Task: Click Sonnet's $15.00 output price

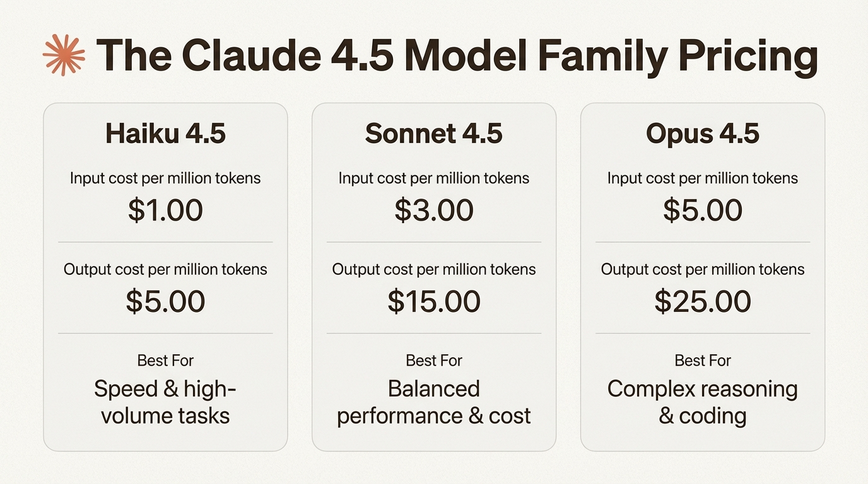Action: tap(434, 301)
